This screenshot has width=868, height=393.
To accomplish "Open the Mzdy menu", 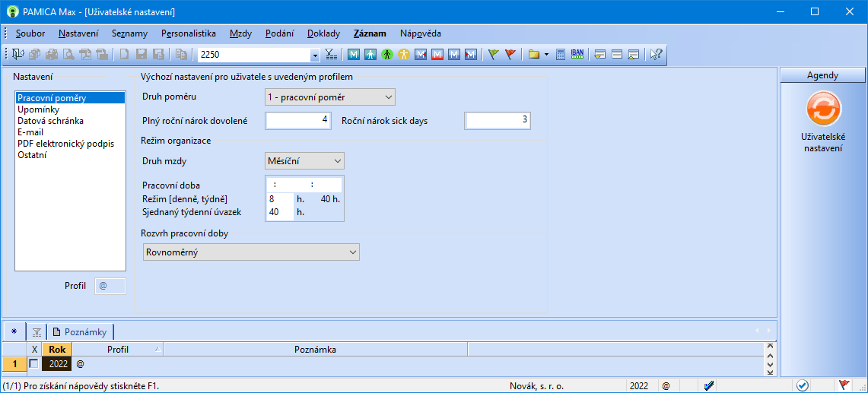I will tap(240, 33).
